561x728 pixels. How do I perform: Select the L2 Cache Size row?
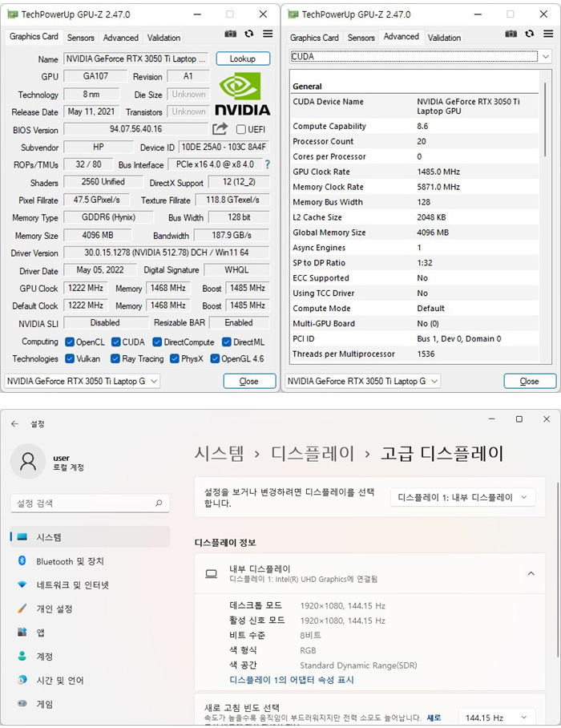click(415, 217)
